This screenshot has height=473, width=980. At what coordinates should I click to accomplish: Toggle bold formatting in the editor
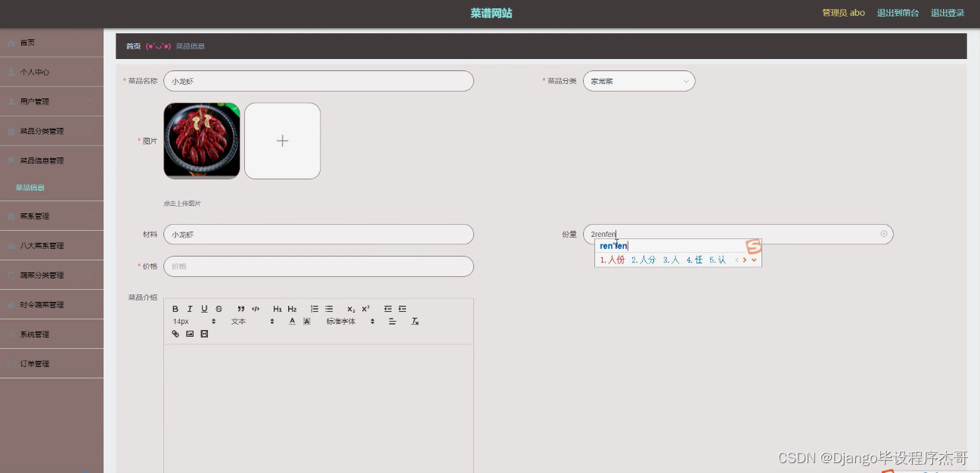(x=175, y=309)
